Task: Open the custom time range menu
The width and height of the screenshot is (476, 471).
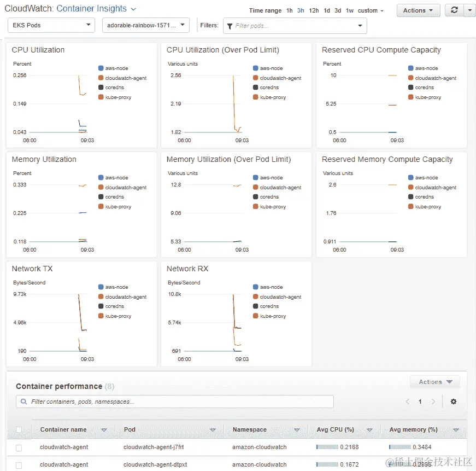Action: pyautogui.click(x=371, y=10)
